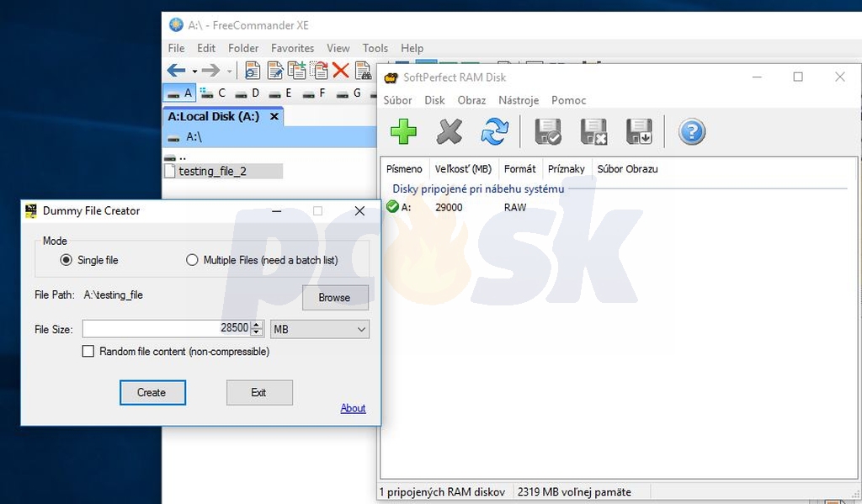The width and height of the screenshot is (862, 504).
Task: Go forward with the gray arrow in FreeCommander
Action: [211, 71]
